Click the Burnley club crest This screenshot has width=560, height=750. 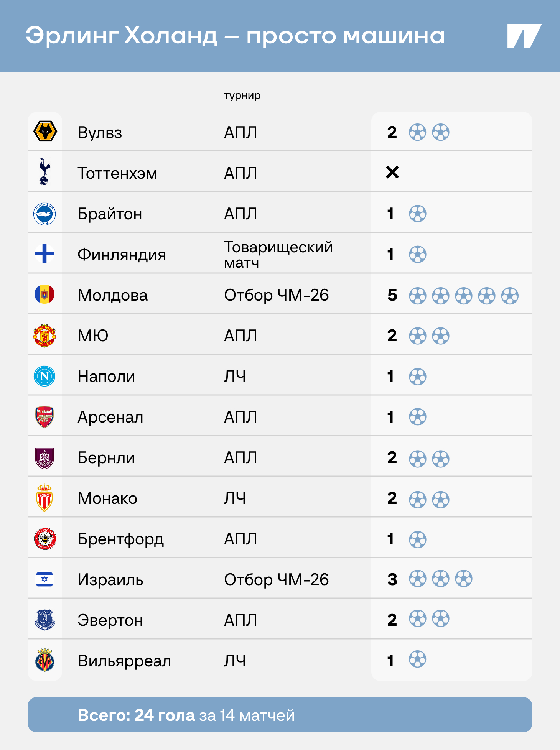pos(45,458)
